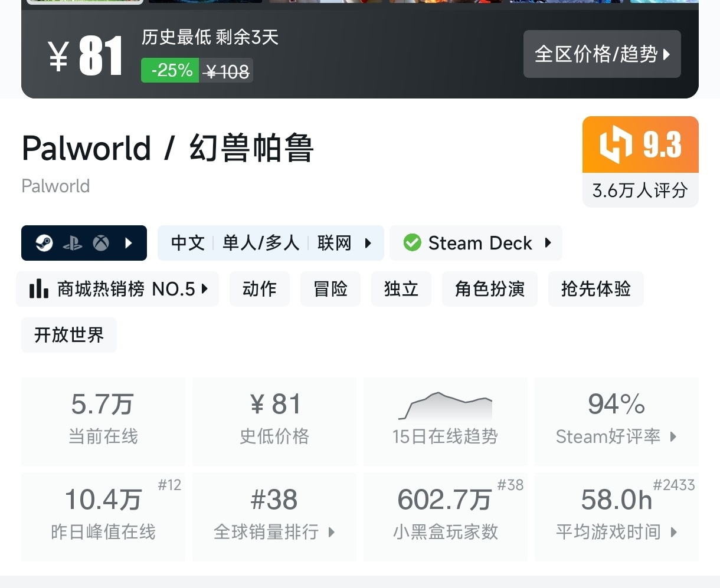Image resolution: width=720 pixels, height=588 pixels.
Task: Select the 抢先体验 tag
Action: (x=596, y=289)
